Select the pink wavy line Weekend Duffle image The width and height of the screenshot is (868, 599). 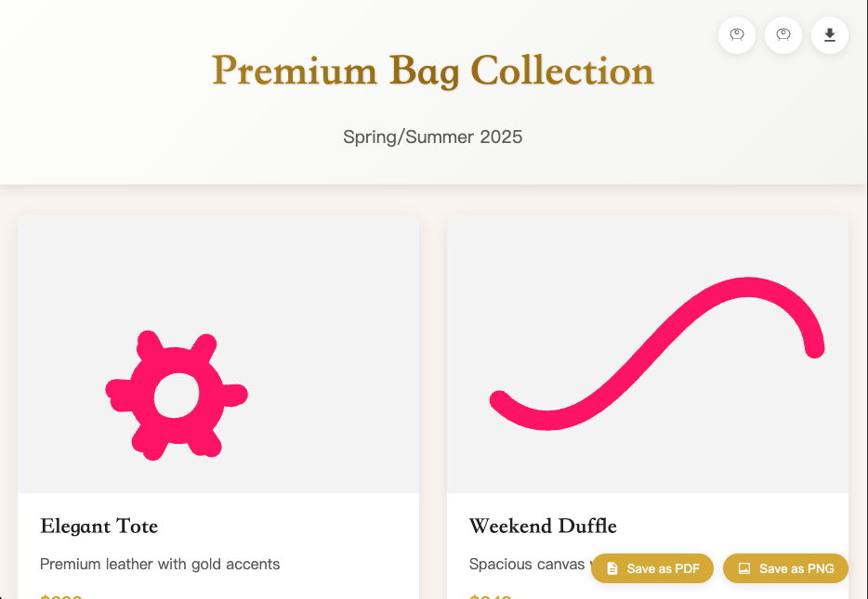tap(657, 354)
